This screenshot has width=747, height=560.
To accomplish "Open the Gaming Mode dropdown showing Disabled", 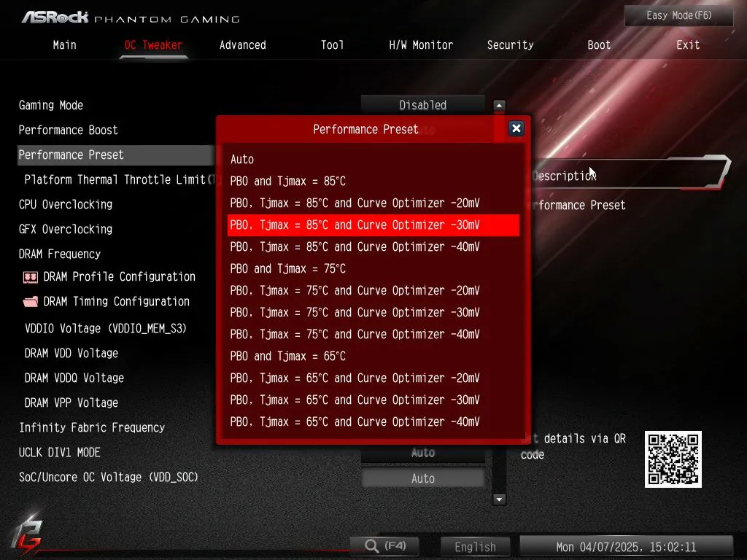I will (x=423, y=104).
